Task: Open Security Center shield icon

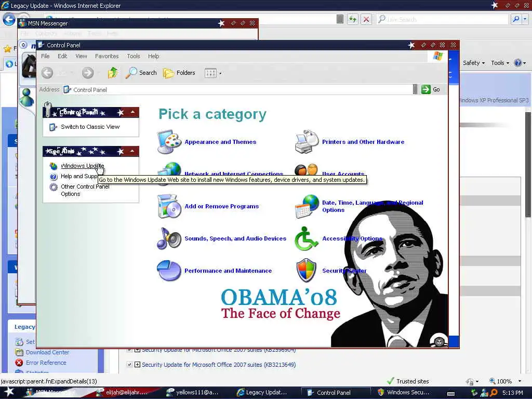Action: [x=307, y=270]
